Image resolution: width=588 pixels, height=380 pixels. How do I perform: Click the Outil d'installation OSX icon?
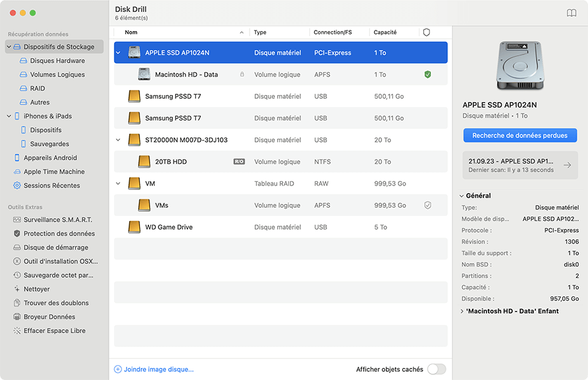point(17,261)
